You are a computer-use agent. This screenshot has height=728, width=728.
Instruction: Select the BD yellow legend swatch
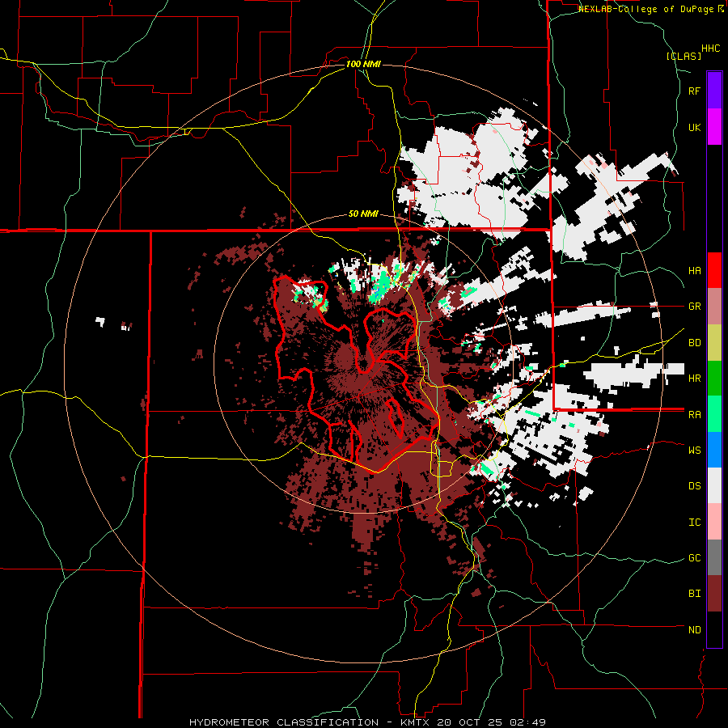[x=714, y=343]
